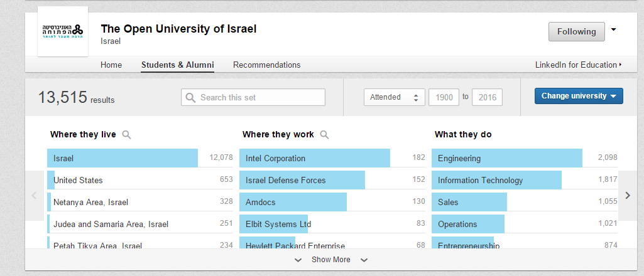Filter by Operations field
The width and height of the screenshot is (644, 276).
click(x=525, y=225)
